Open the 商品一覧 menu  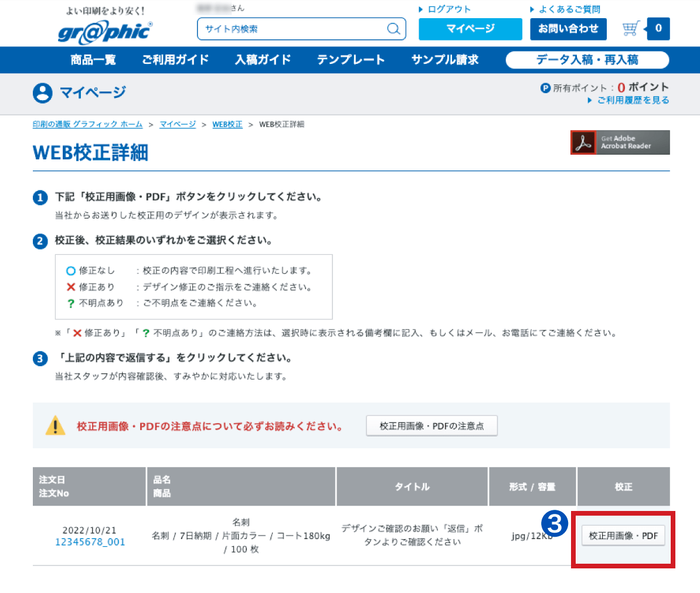93,60
